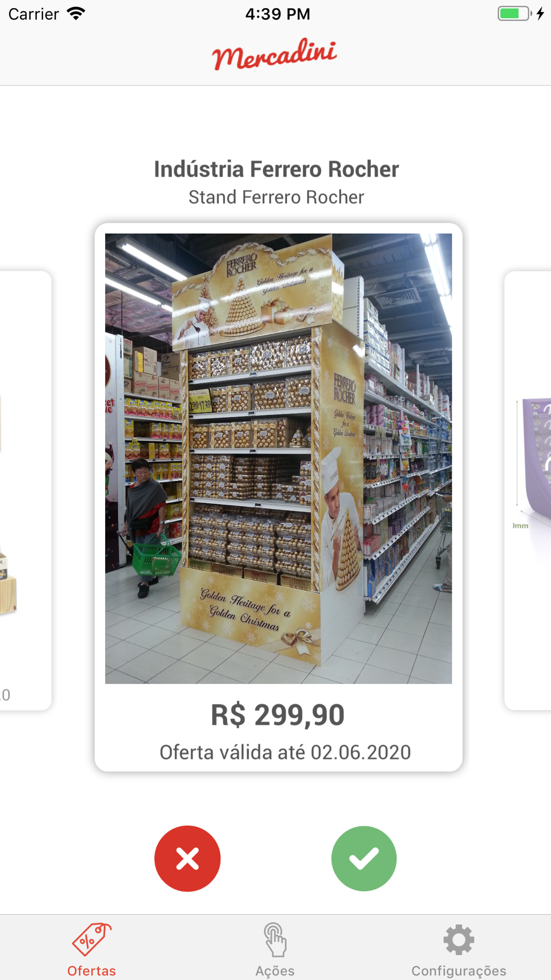Tap the Carrier label in status bar
This screenshot has width=551, height=980.
(x=34, y=14)
